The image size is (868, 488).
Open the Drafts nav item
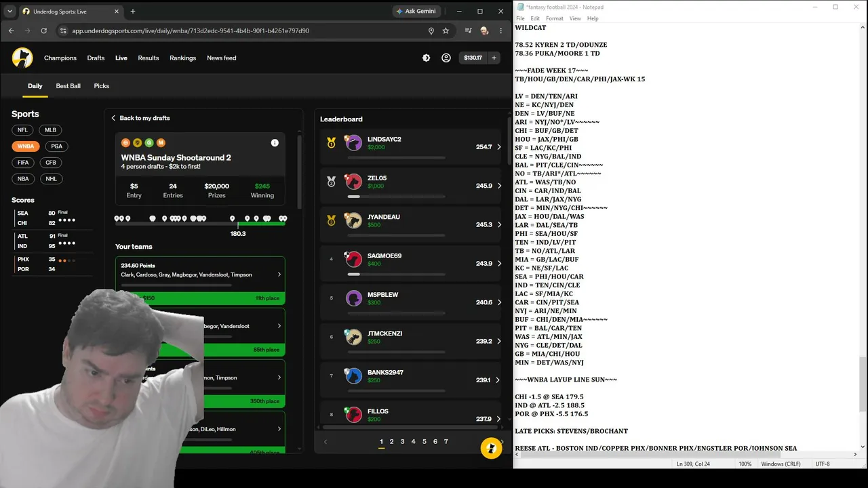pyautogui.click(x=96, y=58)
